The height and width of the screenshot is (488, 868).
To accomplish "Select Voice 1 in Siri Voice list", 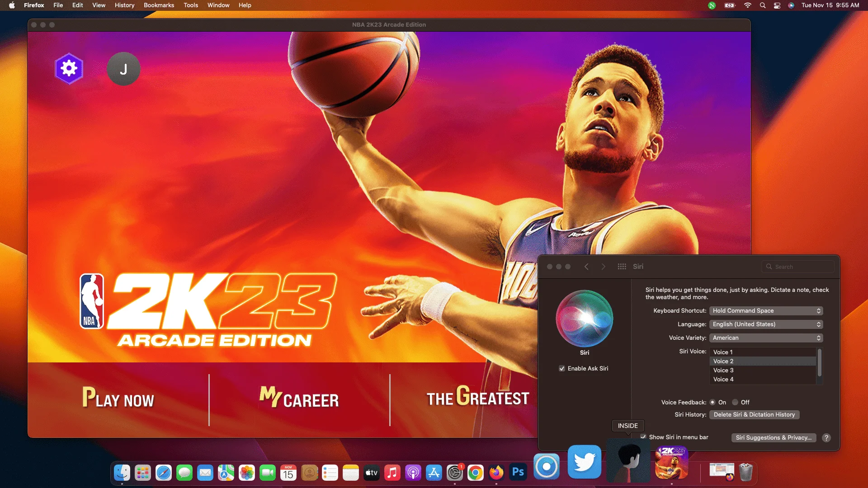I will click(x=763, y=352).
